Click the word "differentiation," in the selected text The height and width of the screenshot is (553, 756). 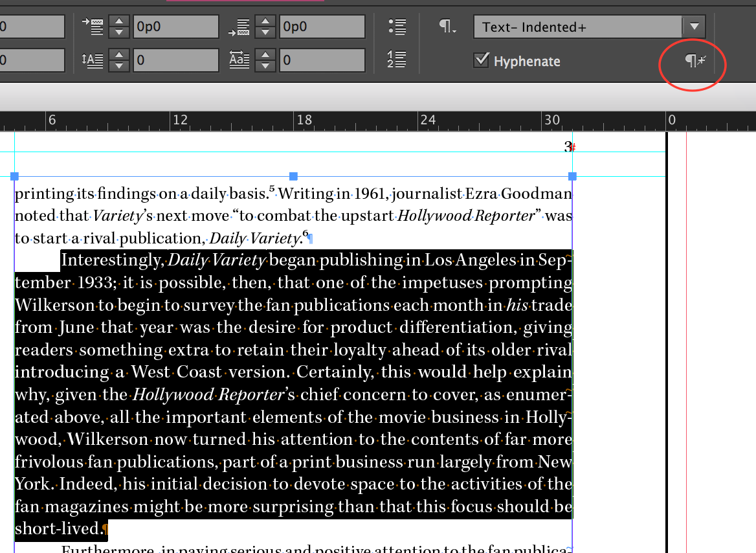click(458, 328)
